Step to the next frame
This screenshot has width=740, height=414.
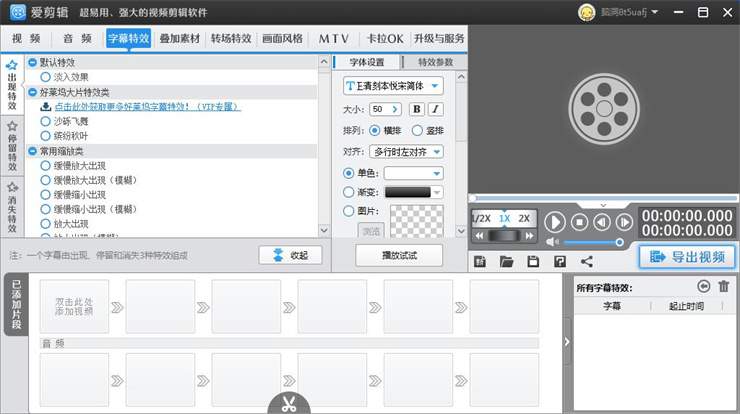624,222
